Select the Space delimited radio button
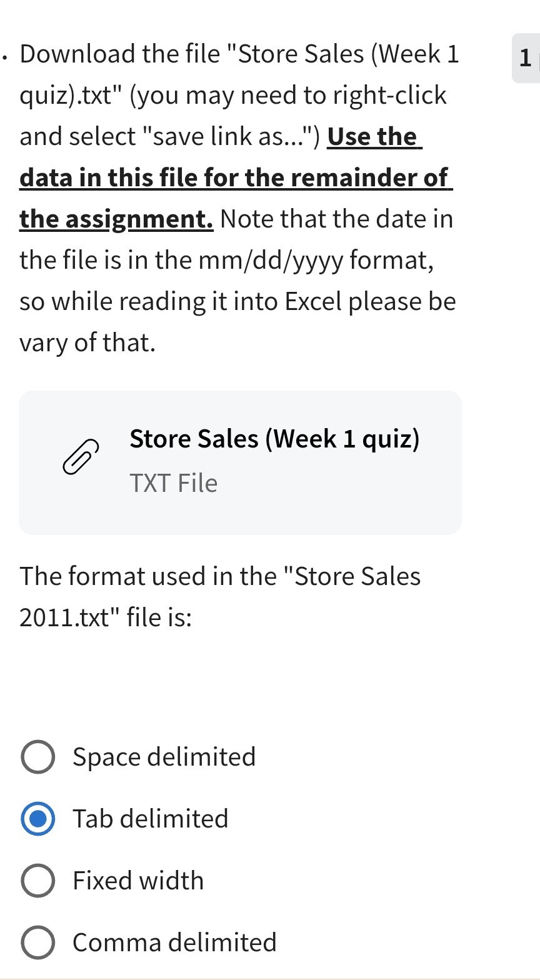Viewport: 540px width, 980px height. point(37,757)
